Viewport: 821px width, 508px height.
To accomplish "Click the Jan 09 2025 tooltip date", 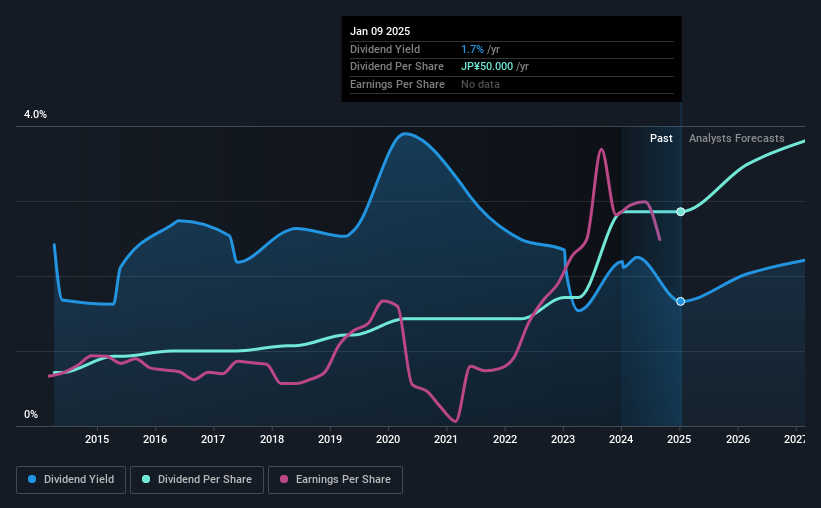I will tap(380, 31).
